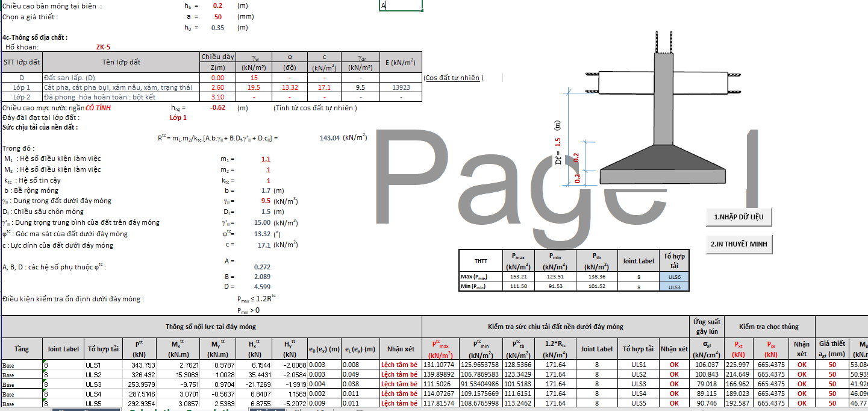Select the THTT header cell
The width and height of the screenshot is (868, 411).
tap(481, 261)
